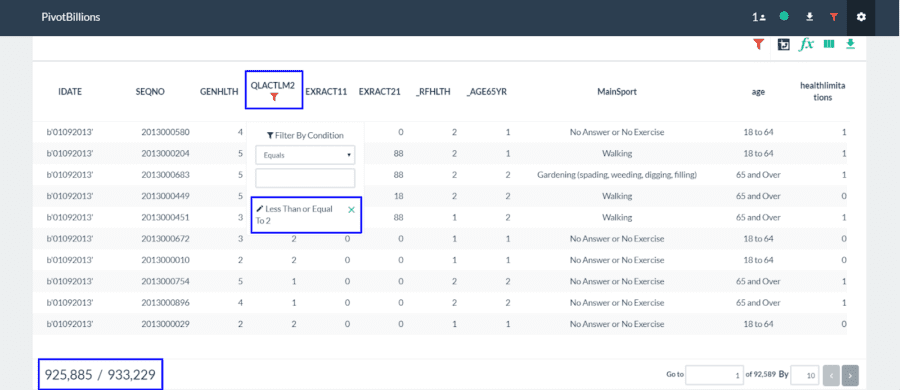Click the 925,885 / 933,229 row count

[100, 374]
